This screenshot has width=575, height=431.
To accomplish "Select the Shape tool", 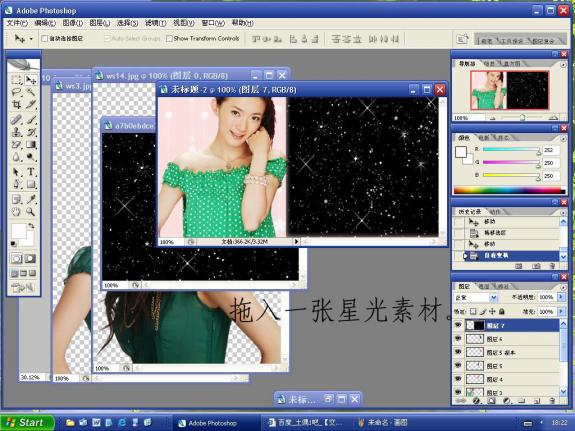I will coord(31,184).
